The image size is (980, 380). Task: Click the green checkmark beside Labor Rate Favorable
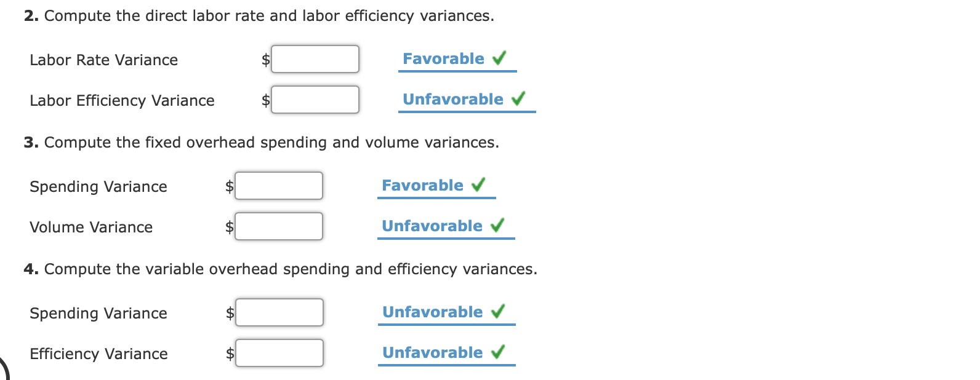click(x=499, y=58)
